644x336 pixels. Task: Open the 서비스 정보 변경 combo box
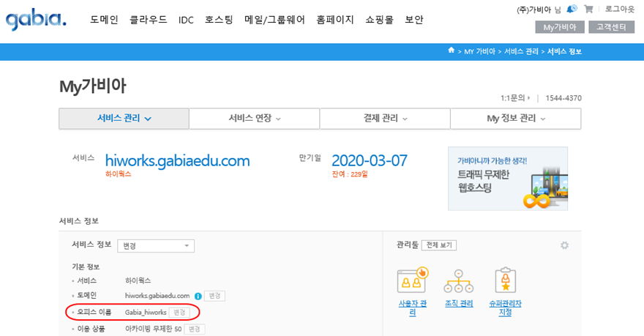(156, 246)
